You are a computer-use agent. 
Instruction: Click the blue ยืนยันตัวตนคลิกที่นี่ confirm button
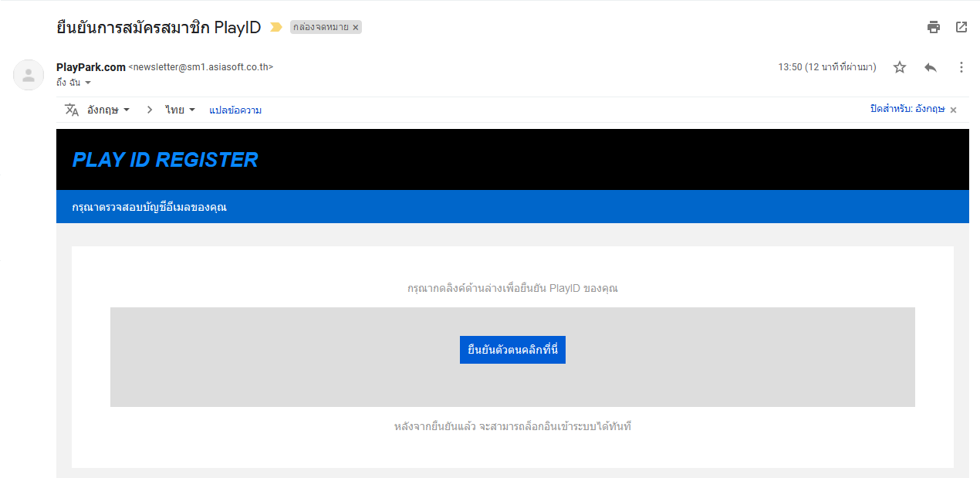pos(512,349)
